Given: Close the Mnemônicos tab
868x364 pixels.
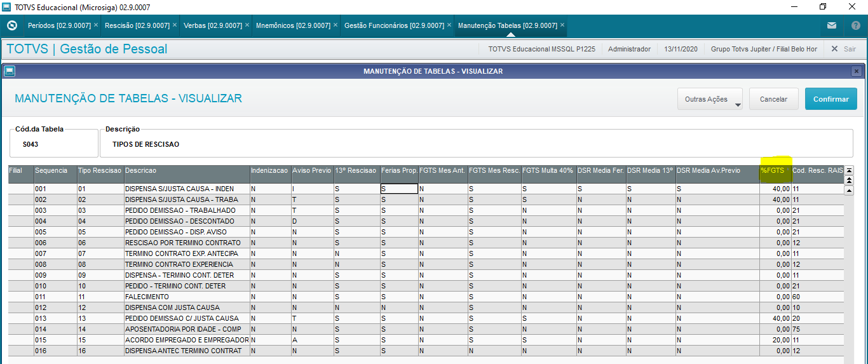Looking at the screenshot, I should [x=336, y=25].
